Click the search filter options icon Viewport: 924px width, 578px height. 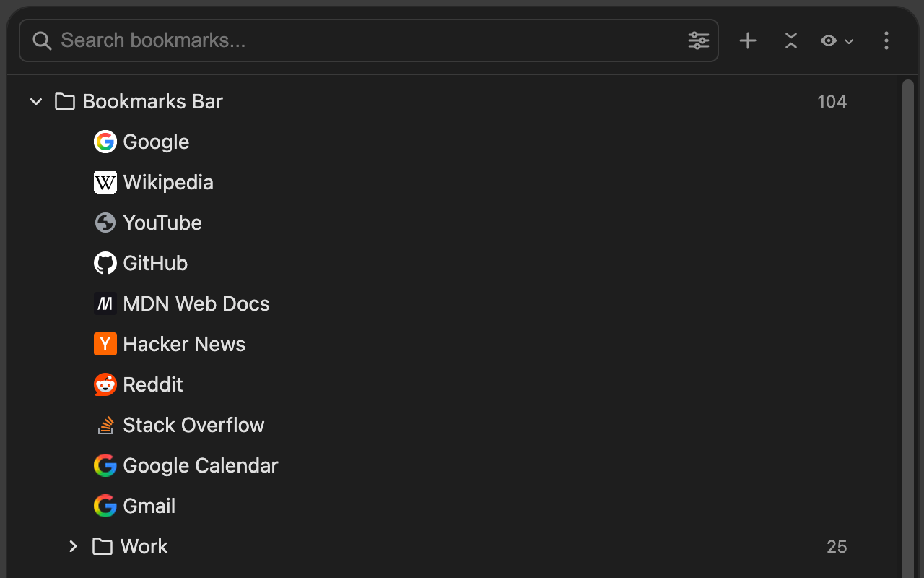[x=698, y=40]
